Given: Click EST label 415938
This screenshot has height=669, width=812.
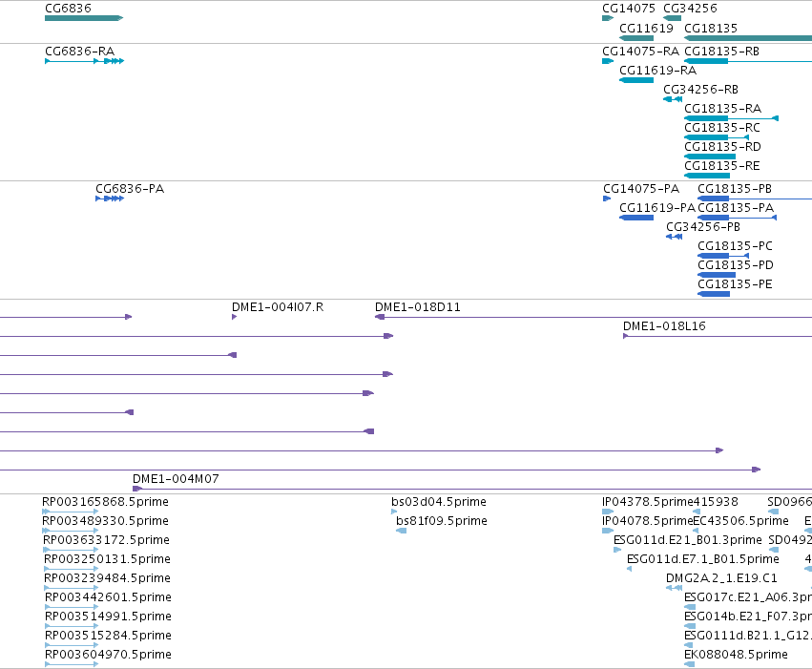Looking at the screenshot, I should tap(716, 502).
